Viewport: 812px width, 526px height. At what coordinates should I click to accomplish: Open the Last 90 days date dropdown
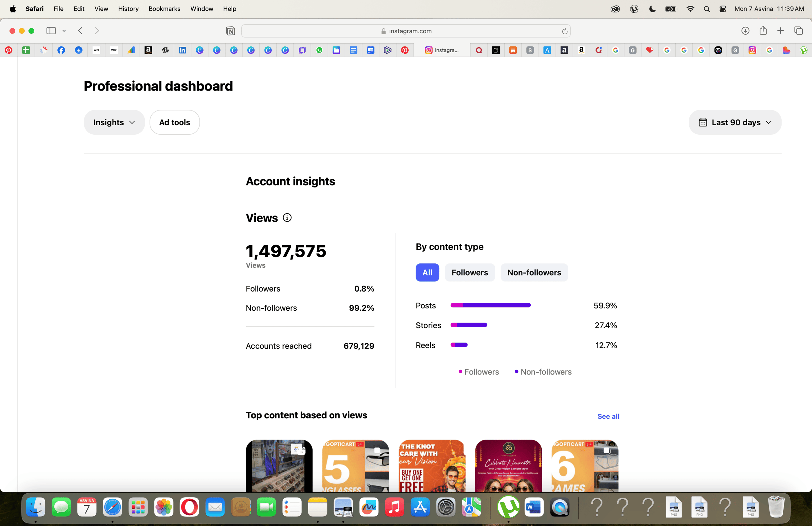[735, 122]
